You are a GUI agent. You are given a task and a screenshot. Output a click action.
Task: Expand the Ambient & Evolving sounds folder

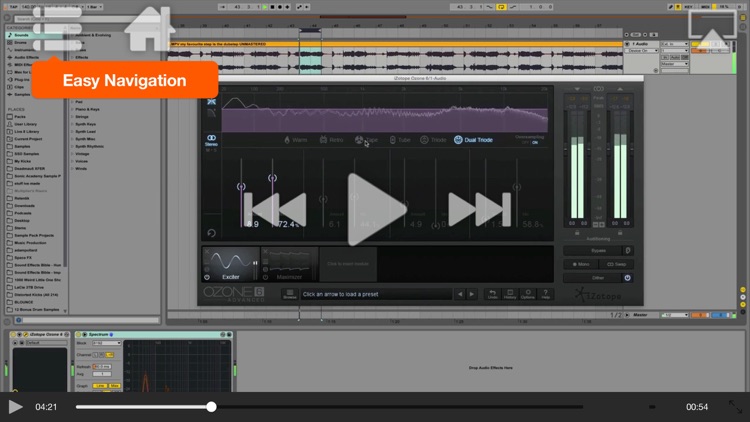pyautogui.click(x=73, y=35)
